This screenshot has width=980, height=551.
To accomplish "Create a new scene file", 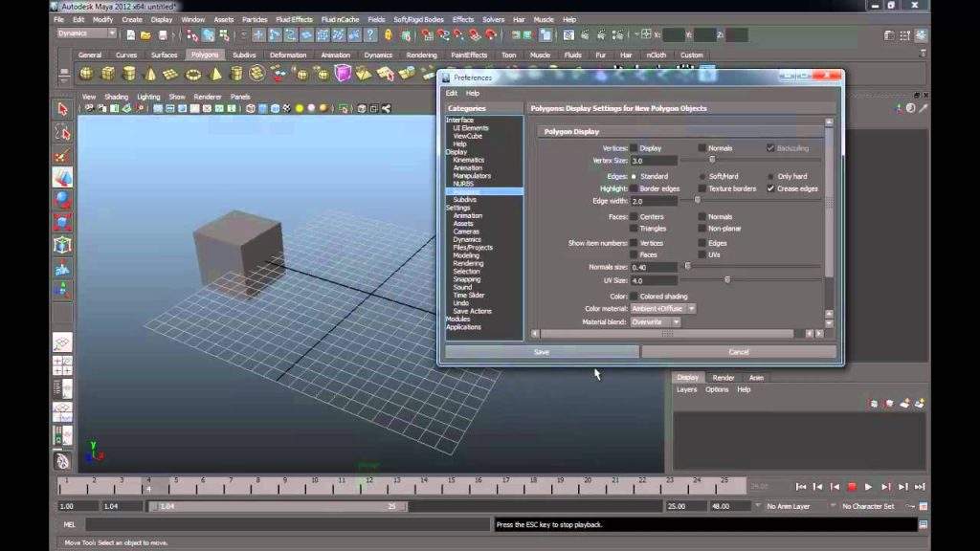I will (x=130, y=35).
